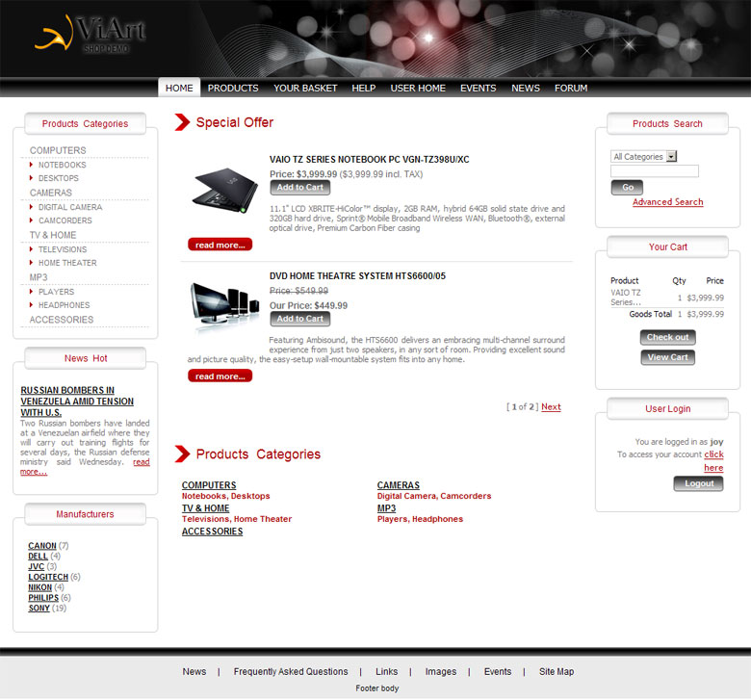Click the View Cart button
This screenshot has height=700, width=751.
(667, 357)
